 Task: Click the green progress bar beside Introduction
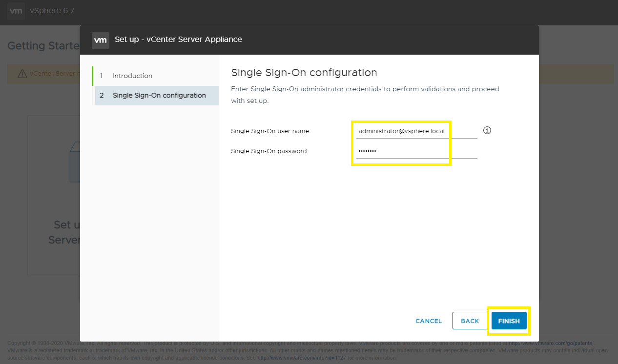click(93, 76)
